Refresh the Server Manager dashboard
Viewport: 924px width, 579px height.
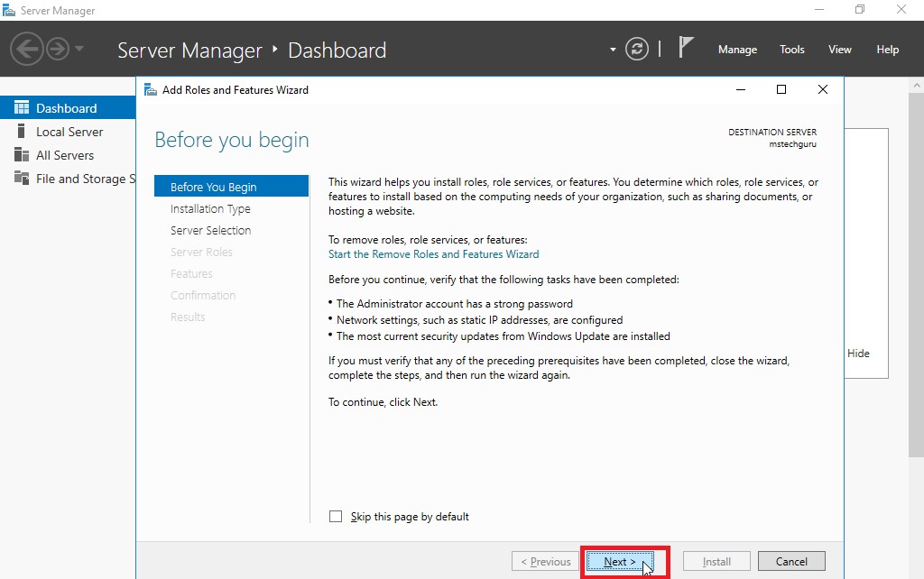637,49
